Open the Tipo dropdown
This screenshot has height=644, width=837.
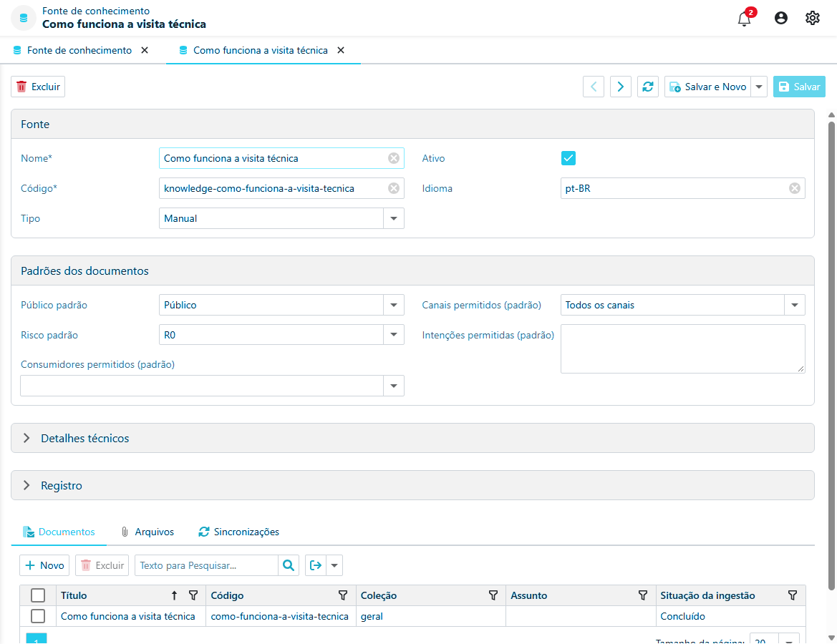393,218
